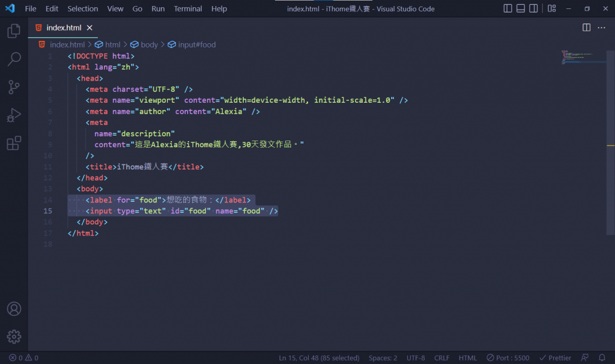
Task: Change file encoding UTF-8
Action: click(x=416, y=358)
